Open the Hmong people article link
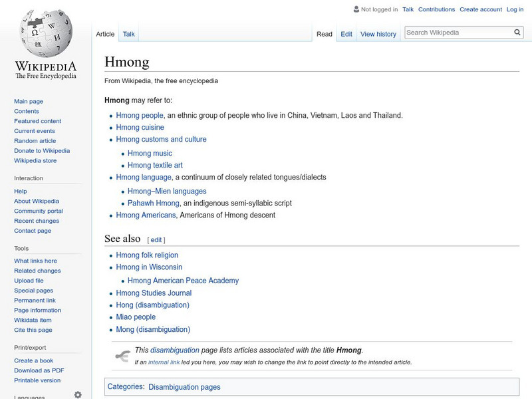532x399 pixels. click(140, 115)
